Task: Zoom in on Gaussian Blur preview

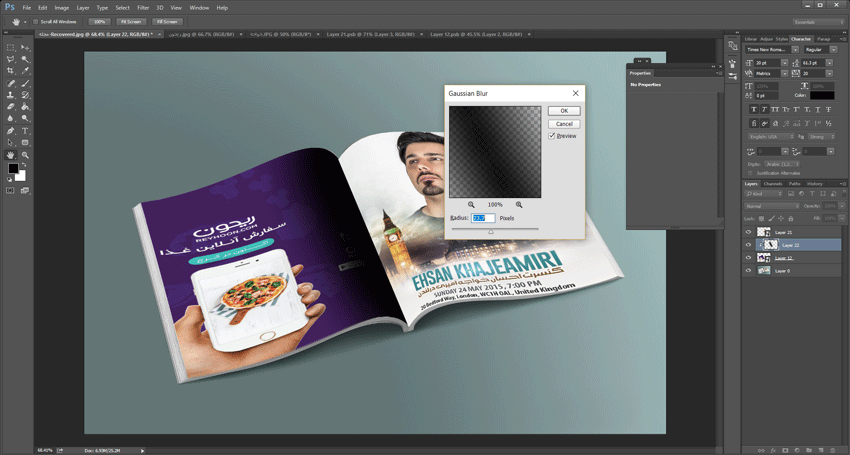Action: (x=519, y=204)
